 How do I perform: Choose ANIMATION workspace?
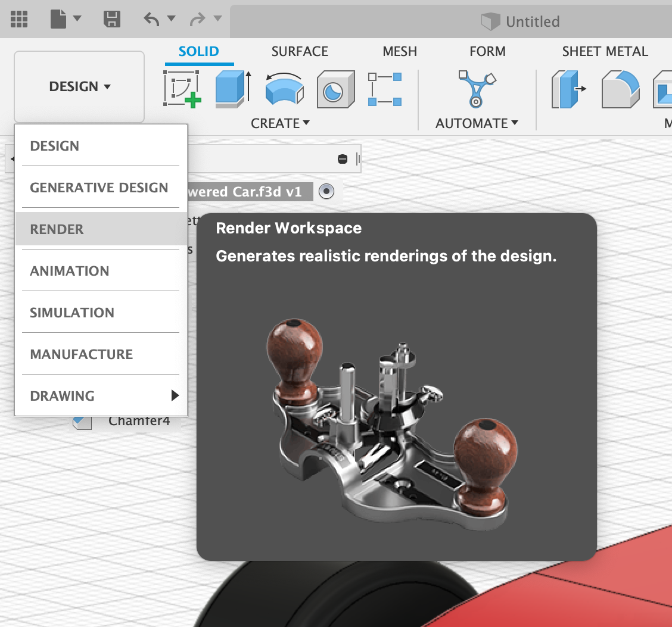[101, 271]
